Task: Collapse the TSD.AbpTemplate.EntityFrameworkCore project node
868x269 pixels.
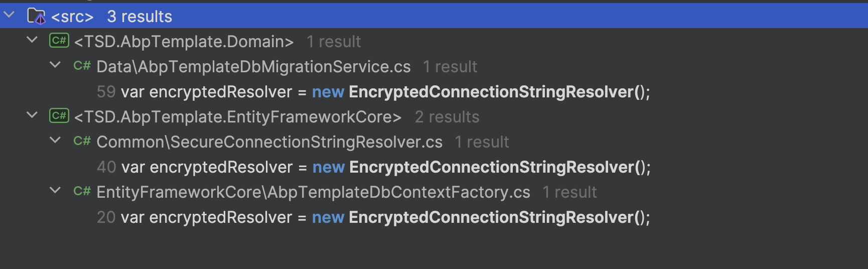Action: point(32,115)
